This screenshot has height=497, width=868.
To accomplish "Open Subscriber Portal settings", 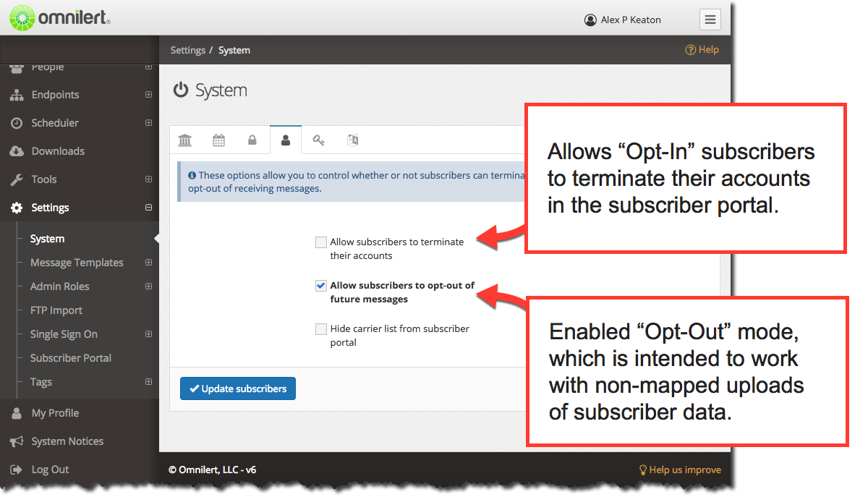I will (71, 358).
